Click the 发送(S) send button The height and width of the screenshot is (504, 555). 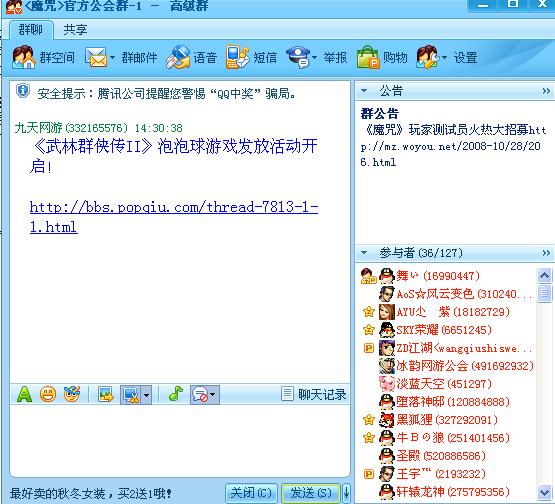(311, 492)
